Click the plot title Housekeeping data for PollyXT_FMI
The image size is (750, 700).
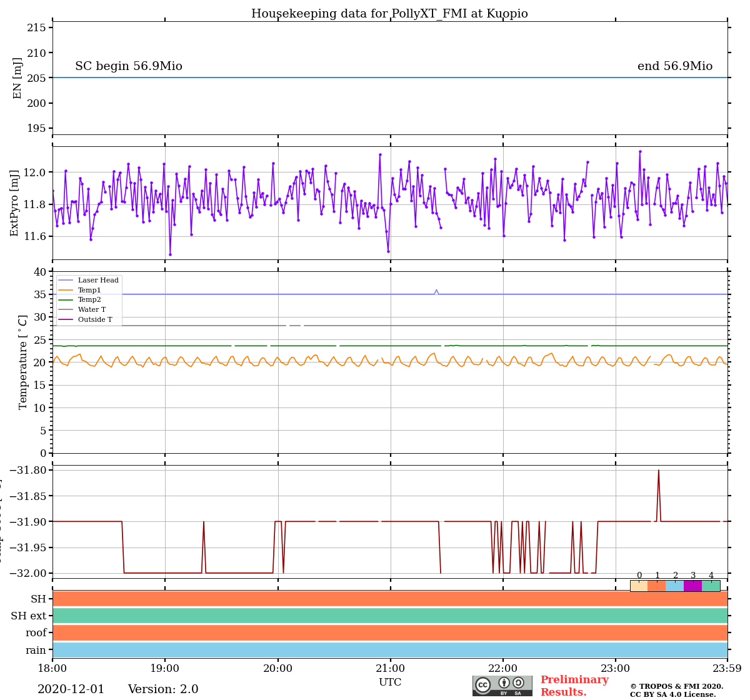(389, 14)
